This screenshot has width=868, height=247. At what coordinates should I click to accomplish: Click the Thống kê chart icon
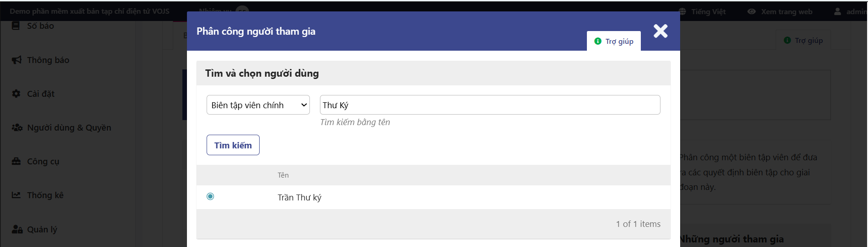(x=16, y=195)
